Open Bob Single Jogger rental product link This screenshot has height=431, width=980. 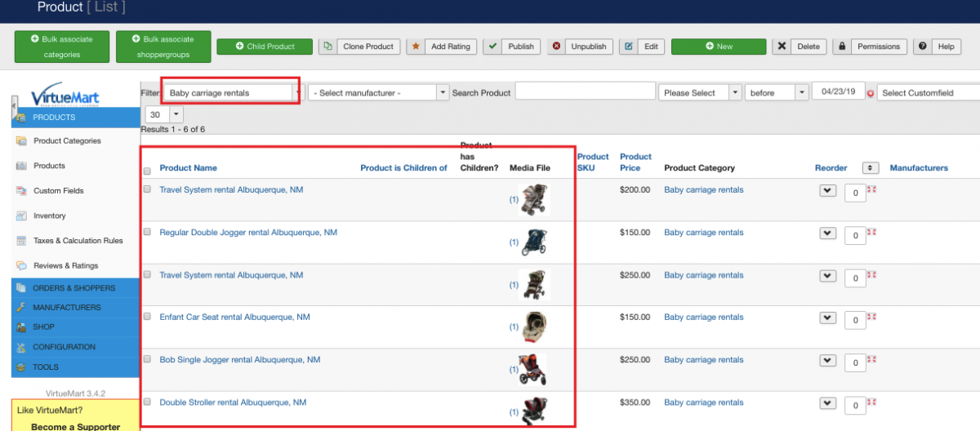pos(239,360)
